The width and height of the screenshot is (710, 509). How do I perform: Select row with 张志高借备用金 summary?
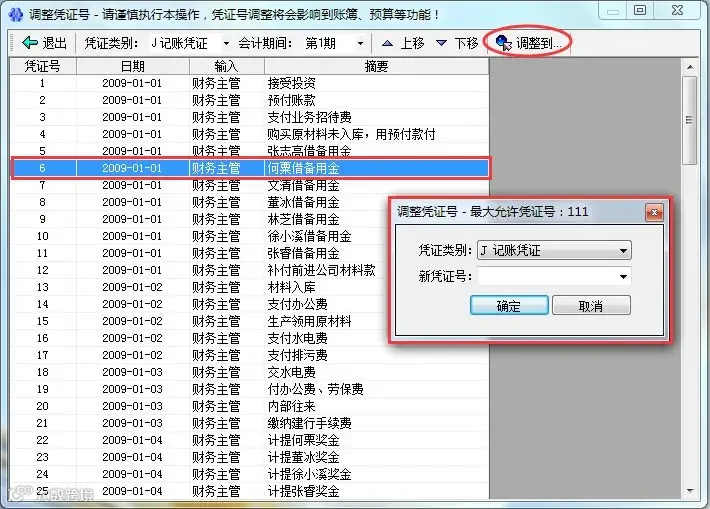tap(249, 150)
